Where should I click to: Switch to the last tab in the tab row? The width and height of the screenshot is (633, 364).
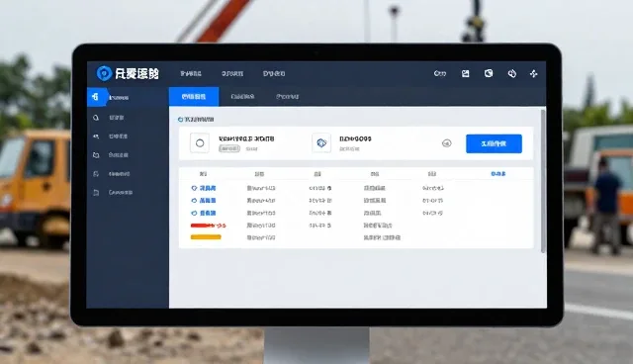coord(288,97)
